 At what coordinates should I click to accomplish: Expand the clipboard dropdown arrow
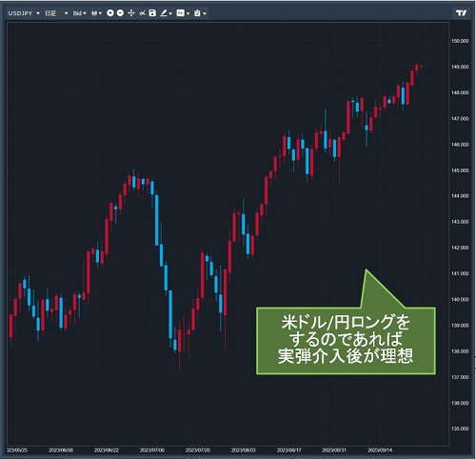pos(205,13)
